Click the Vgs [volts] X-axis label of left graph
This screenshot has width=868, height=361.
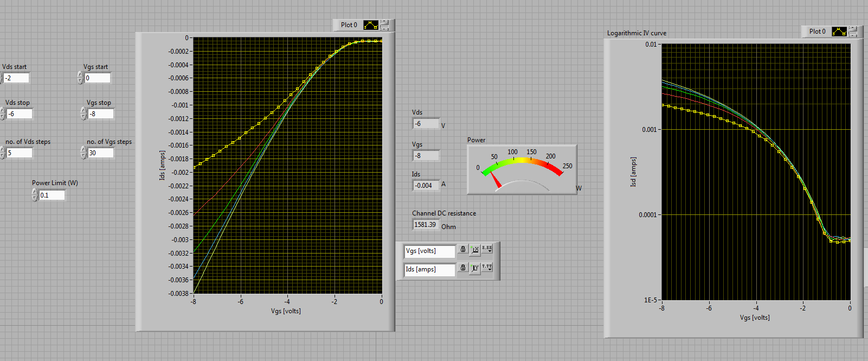[x=286, y=311]
